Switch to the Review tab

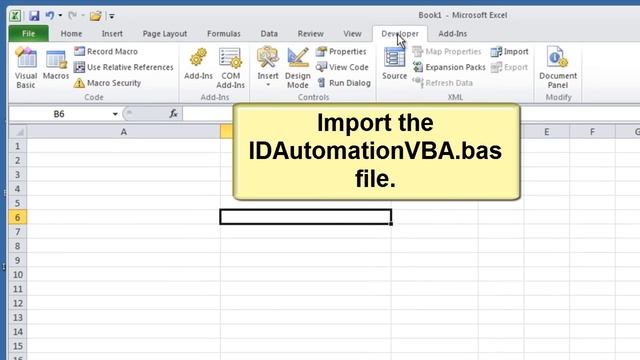click(x=310, y=33)
